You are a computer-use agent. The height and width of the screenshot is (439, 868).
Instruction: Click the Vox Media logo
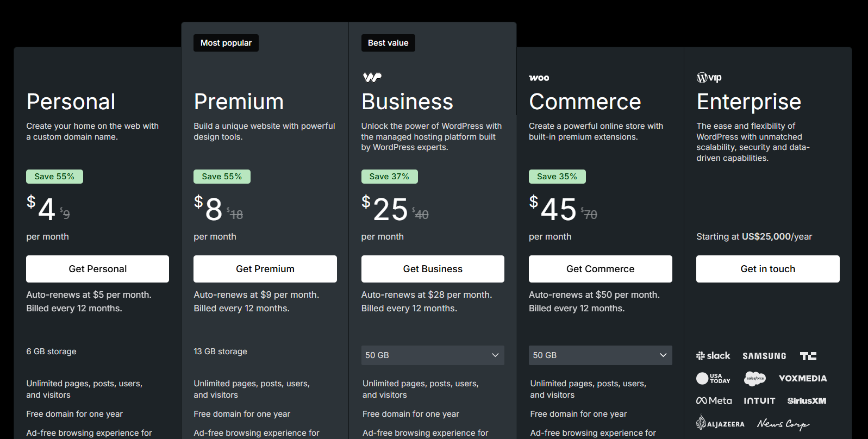click(803, 378)
